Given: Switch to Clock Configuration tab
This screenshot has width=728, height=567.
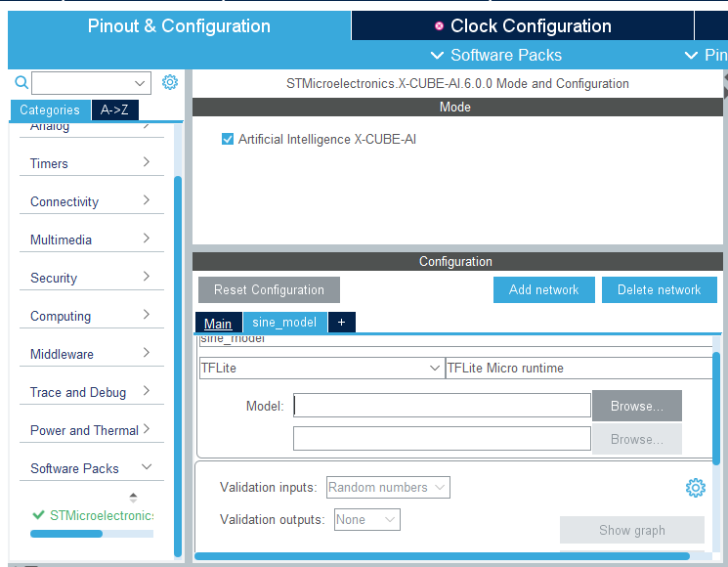Looking at the screenshot, I should pyautogui.click(x=523, y=26).
